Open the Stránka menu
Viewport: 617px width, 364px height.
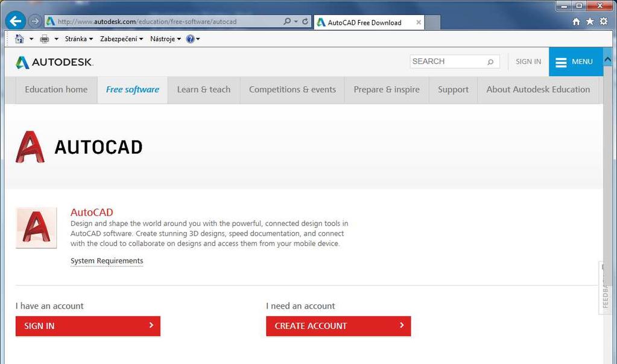tap(78, 39)
